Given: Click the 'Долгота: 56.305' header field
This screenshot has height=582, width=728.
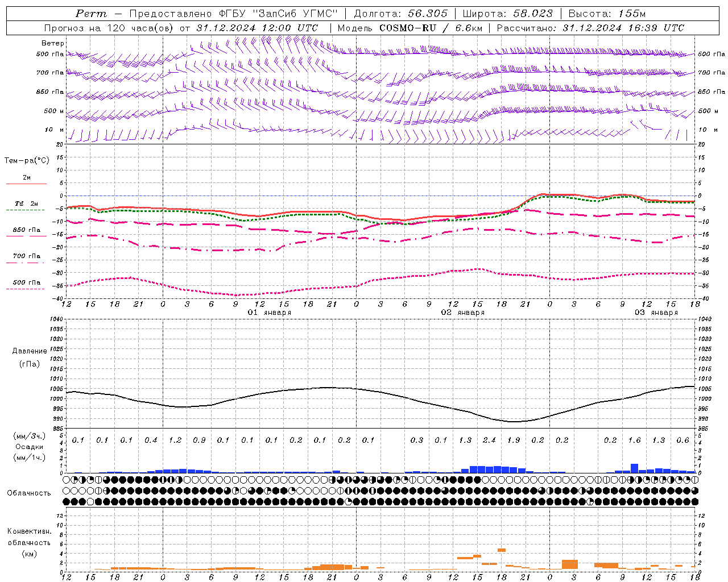Looking at the screenshot, I should point(400,14).
